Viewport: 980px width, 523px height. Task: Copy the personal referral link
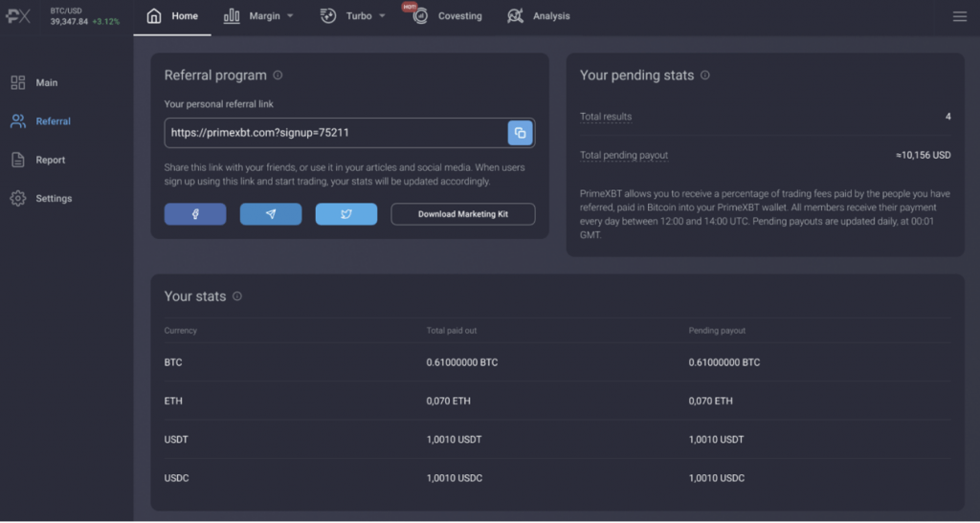520,133
